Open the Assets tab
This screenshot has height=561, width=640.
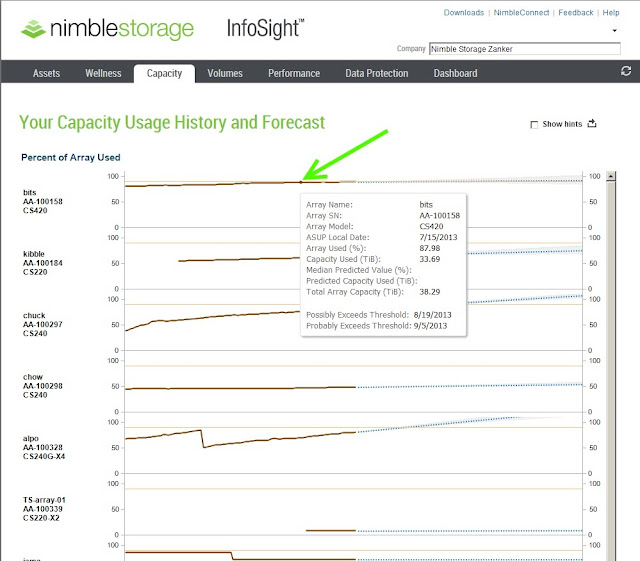pos(46,73)
